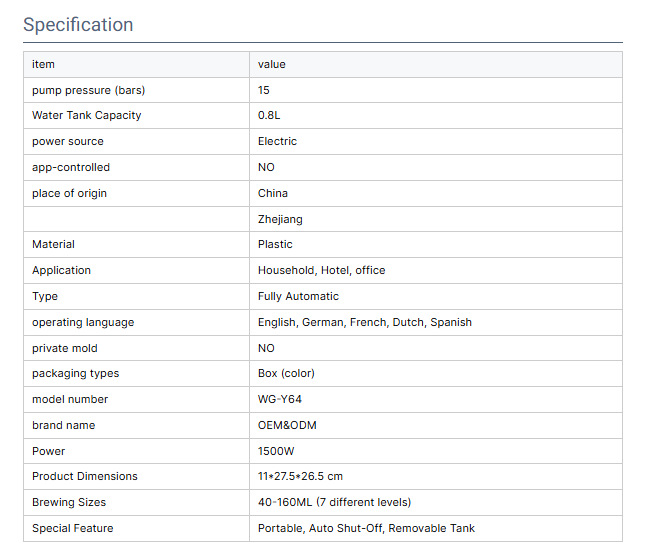
Task: Select the Zhejiang value cell
Action: click(x=280, y=219)
